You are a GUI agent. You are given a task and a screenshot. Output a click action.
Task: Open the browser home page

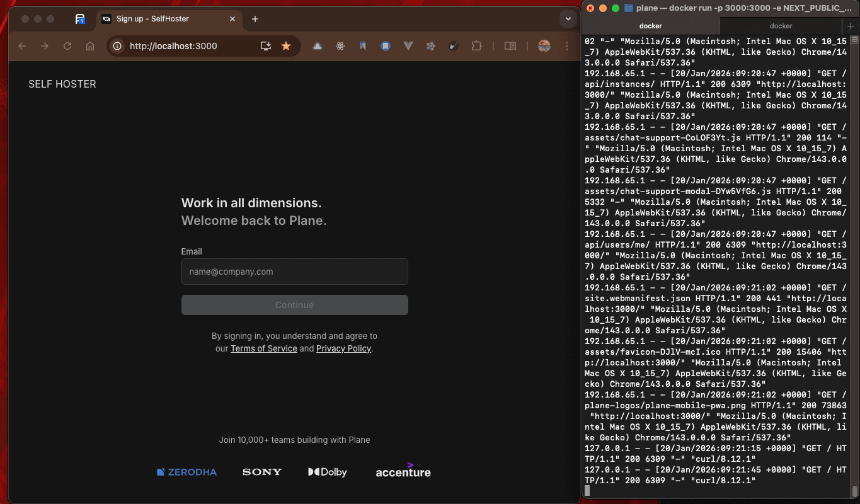90,46
